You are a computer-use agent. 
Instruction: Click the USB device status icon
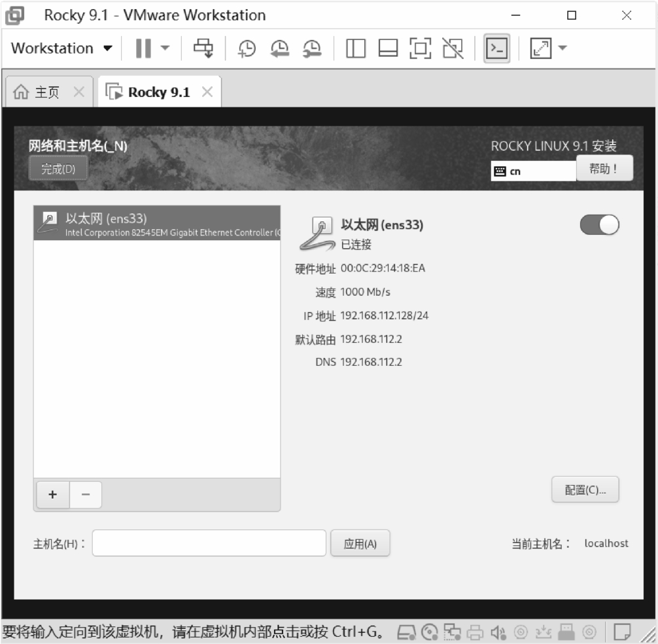click(x=567, y=632)
